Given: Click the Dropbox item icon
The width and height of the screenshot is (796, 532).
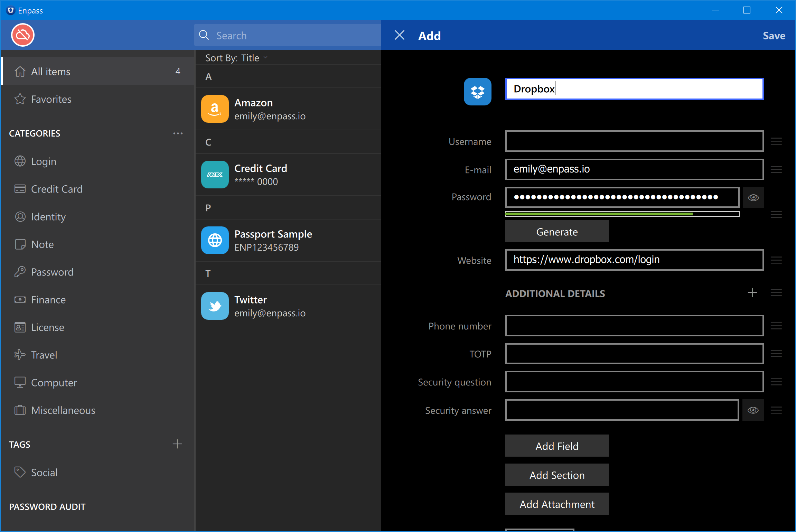Looking at the screenshot, I should pyautogui.click(x=477, y=92).
